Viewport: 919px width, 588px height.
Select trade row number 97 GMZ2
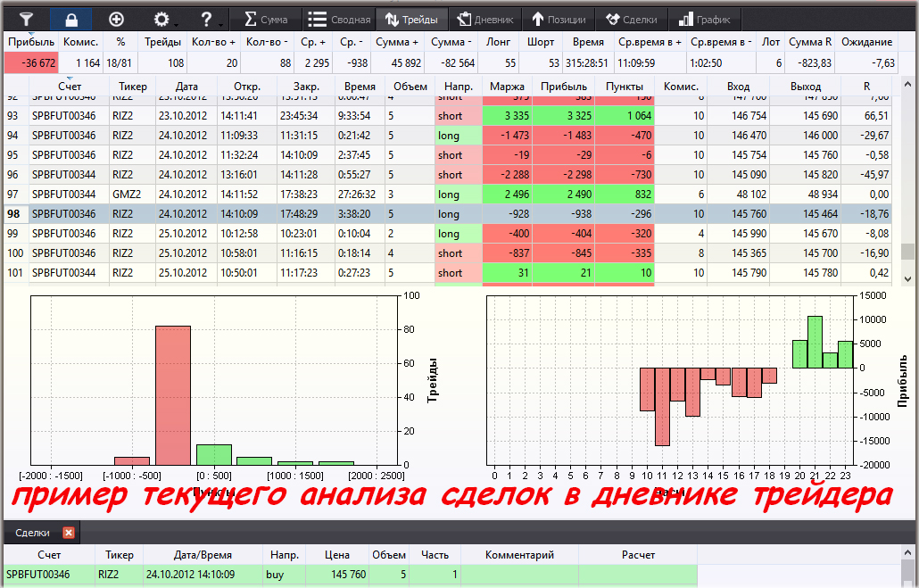(x=268, y=195)
